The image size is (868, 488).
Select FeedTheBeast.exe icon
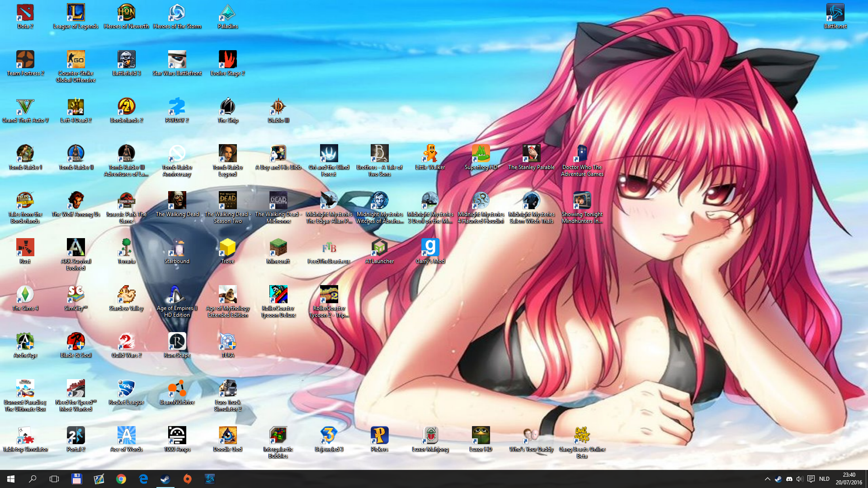[329, 251]
